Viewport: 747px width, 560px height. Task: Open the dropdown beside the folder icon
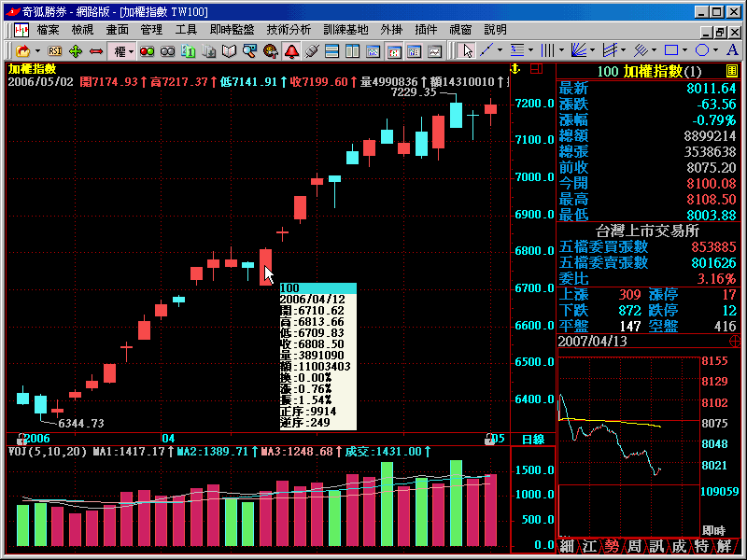click(x=37, y=51)
